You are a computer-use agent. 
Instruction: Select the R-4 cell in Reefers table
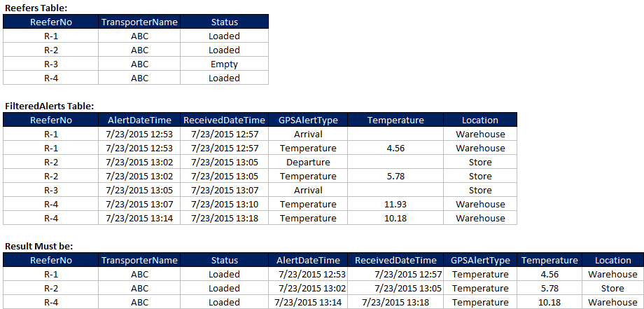51,78
